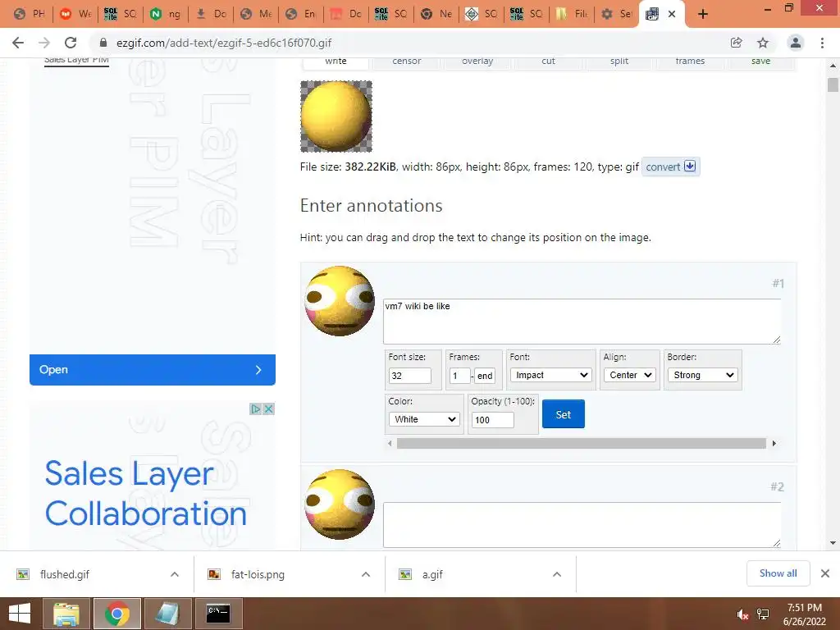Open the Command Prompt from the taskbar

(x=218, y=614)
